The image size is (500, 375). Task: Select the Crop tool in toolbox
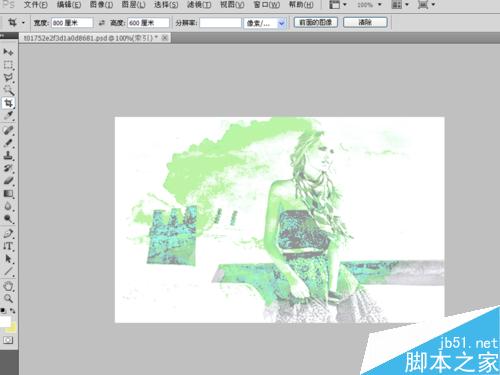8,103
